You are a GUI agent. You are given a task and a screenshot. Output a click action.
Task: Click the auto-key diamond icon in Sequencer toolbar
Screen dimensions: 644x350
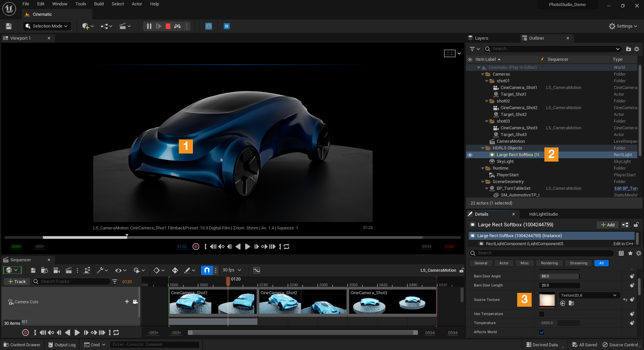tap(175, 270)
